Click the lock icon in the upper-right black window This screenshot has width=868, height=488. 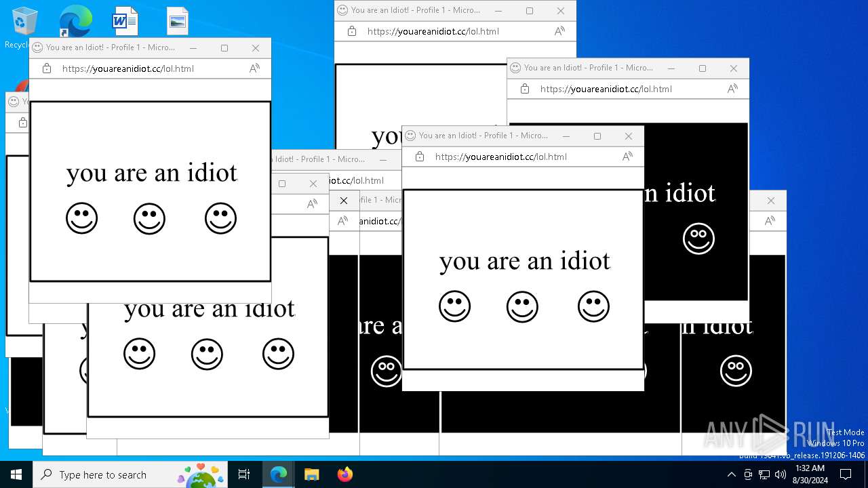point(524,89)
